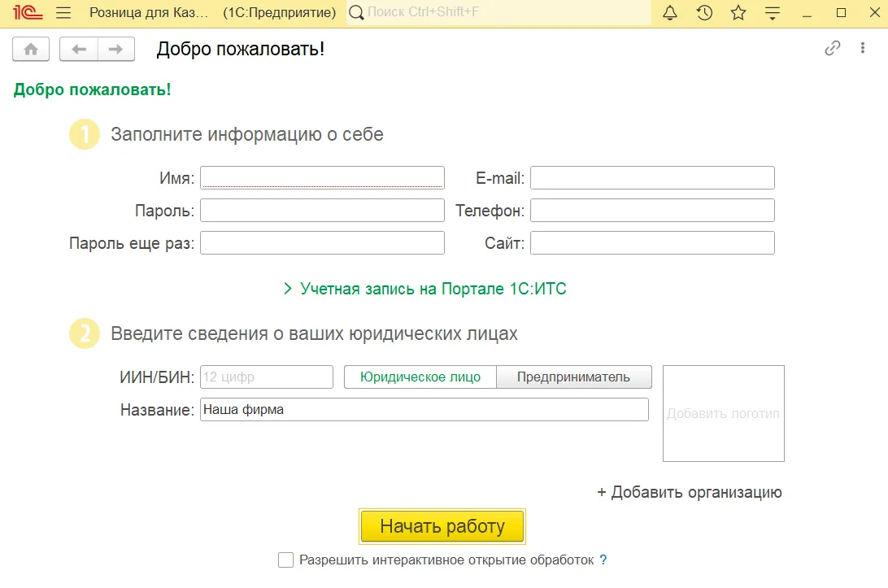Click the black Добро пожаловать! title

coord(241,49)
